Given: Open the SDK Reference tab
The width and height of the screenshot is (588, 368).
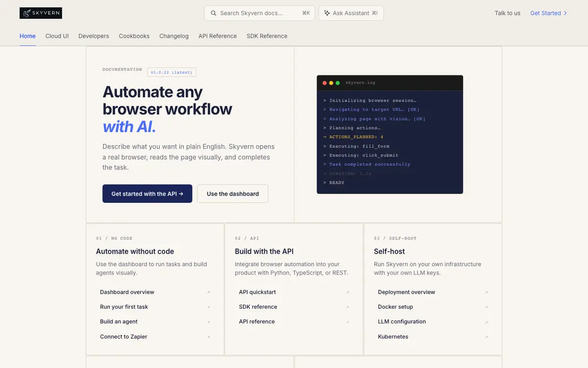Looking at the screenshot, I should (x=267, y=36).
